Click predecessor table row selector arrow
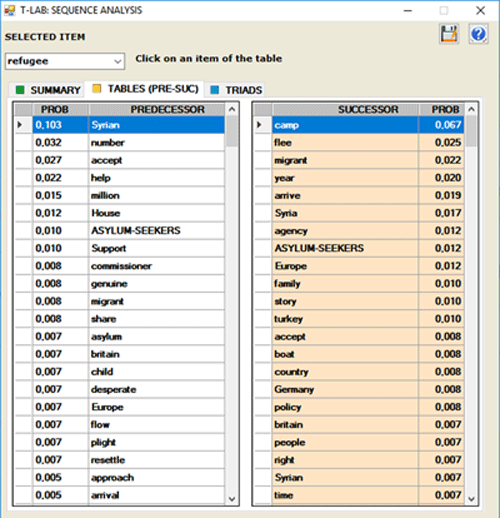Screen dimensions: 500x518 (x=20, y=125)
